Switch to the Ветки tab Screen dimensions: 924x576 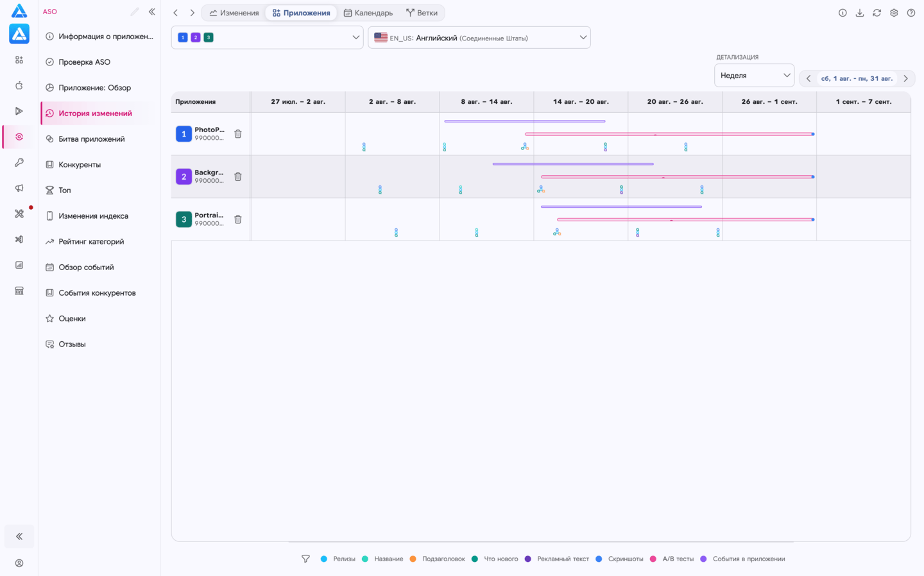[x=422, y=13]
